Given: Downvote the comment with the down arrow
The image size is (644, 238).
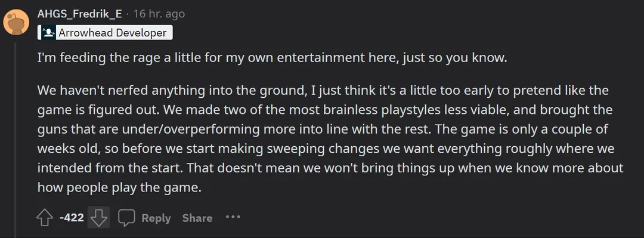Looking at the screenshot, I should click(98, 217).
